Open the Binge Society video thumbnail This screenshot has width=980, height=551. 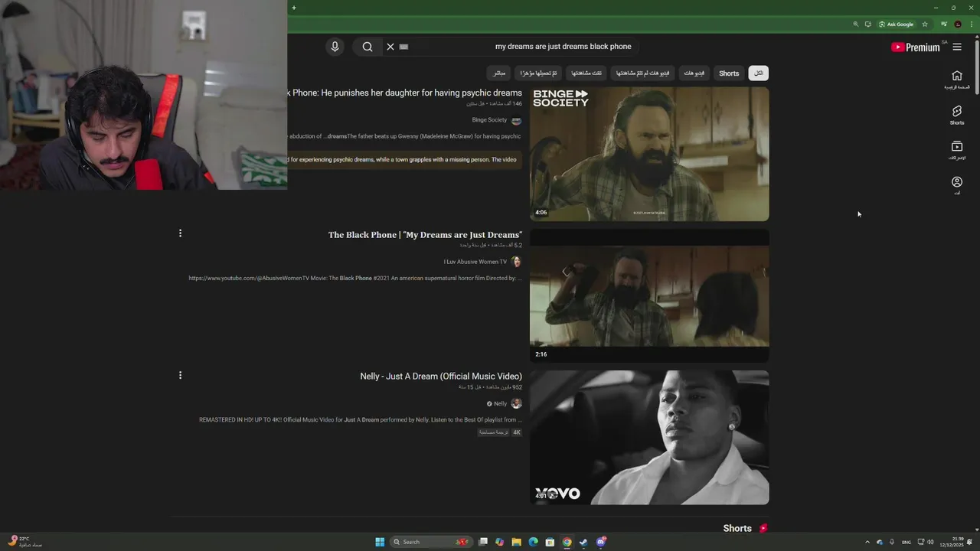[x=649, y=154]
